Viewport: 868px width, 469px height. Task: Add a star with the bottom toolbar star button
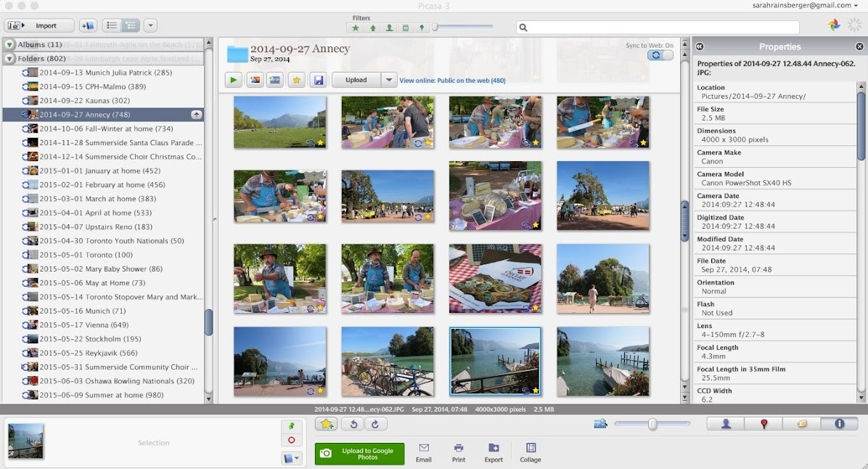click(x=327, y=424)
